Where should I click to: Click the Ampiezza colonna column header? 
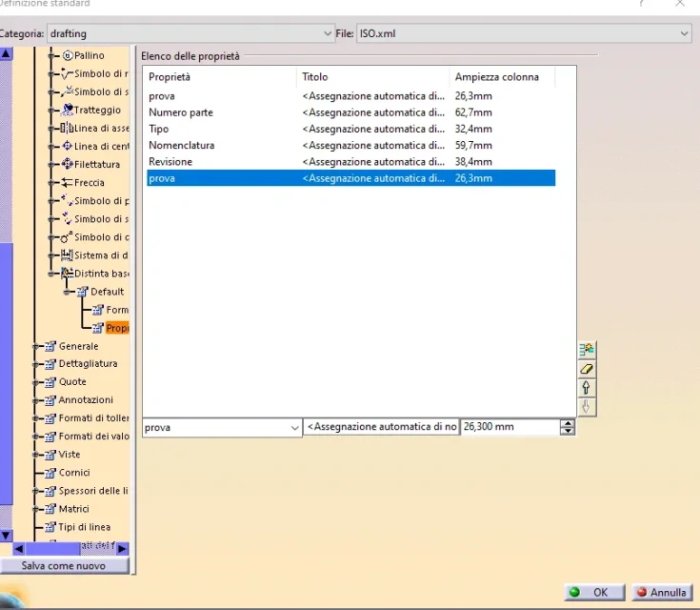tap(496, 77)
